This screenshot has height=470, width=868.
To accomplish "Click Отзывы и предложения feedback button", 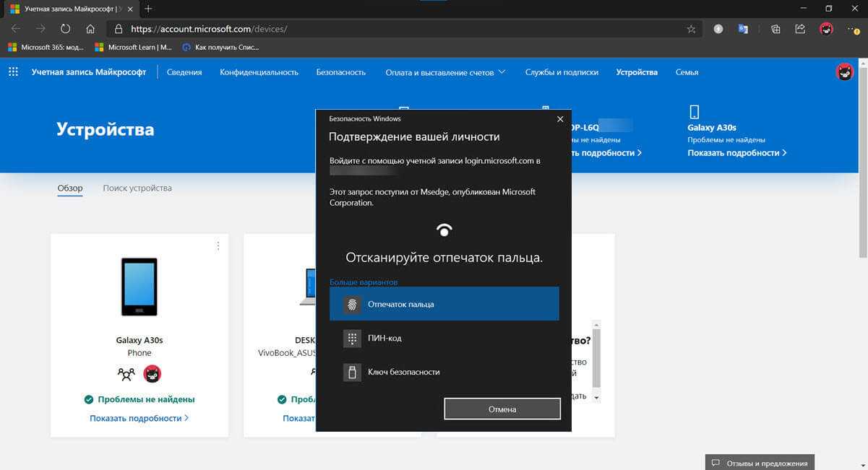I will 760,463.
